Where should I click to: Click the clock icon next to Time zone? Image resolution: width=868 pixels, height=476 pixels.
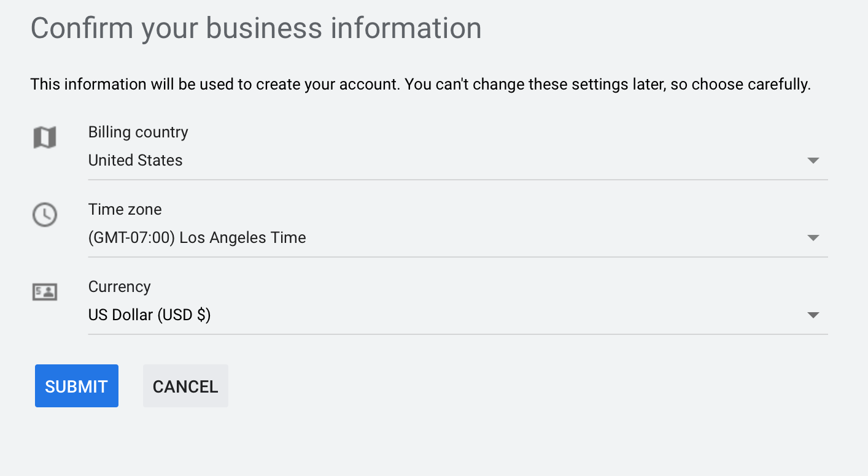pos(44,215)
